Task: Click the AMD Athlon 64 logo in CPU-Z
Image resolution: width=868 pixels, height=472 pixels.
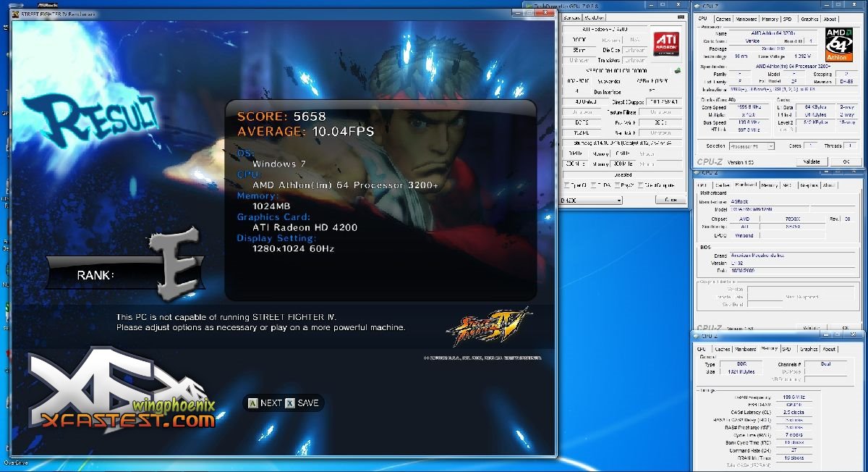Action: pyautogui.click(x=840, y=44)
